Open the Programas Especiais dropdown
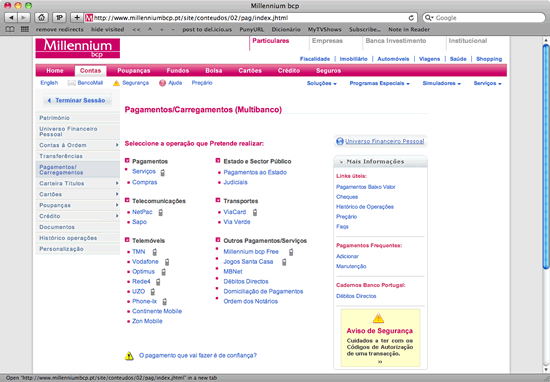The image size is (550, 382). 380,83
